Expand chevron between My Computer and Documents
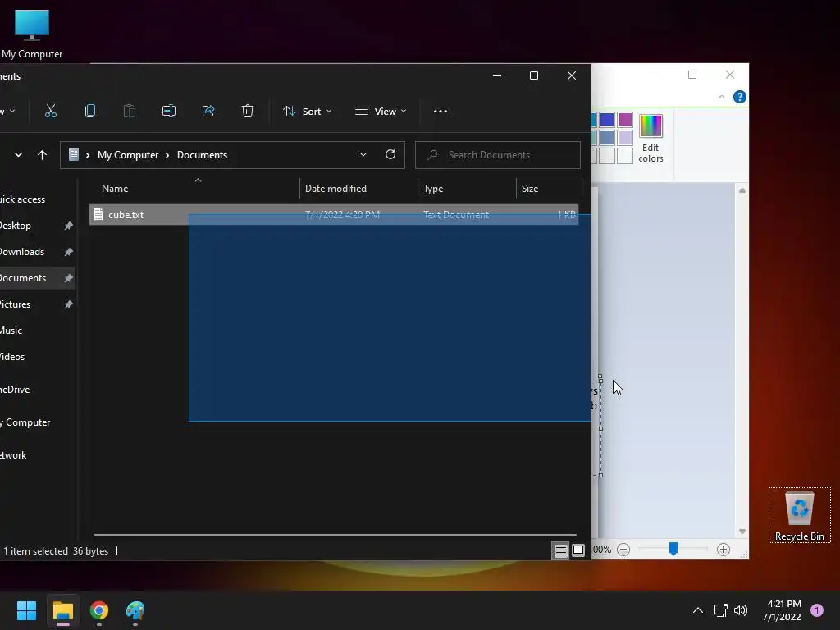The width and height of the screenshot is (840, 630). [x=167, y=155]
